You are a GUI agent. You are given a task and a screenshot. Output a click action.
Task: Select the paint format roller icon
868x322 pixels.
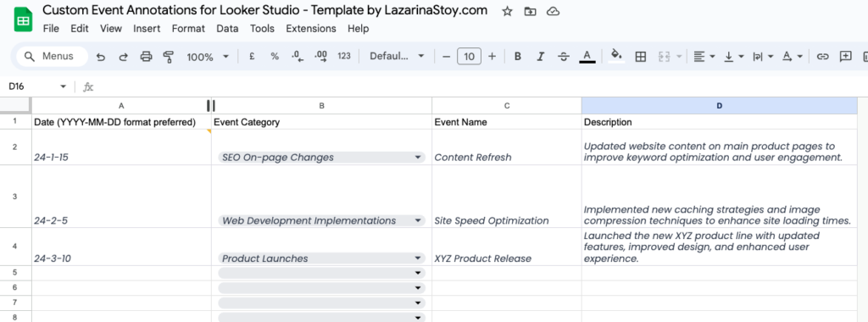pyautogui.click(x=169, y=57)
